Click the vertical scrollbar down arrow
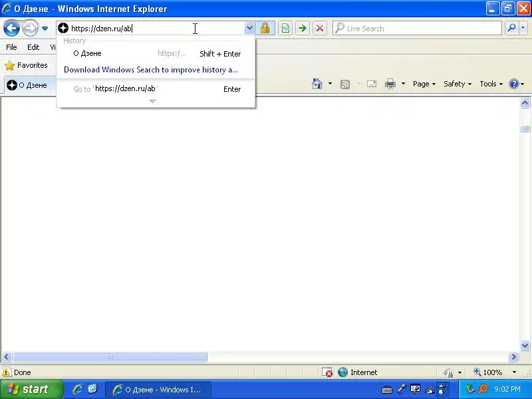 click(525, 346)
